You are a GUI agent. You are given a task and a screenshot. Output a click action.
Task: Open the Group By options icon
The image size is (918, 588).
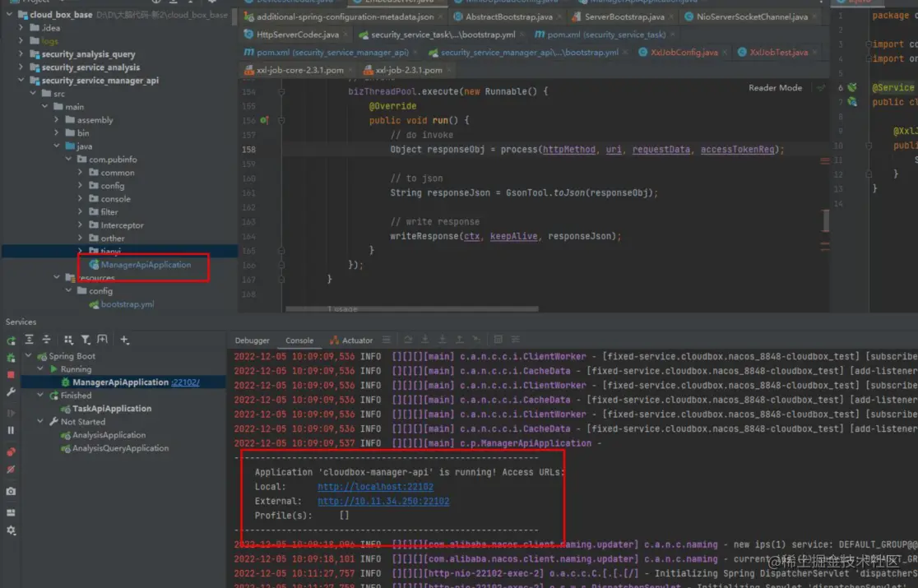(x=68, y=340)
